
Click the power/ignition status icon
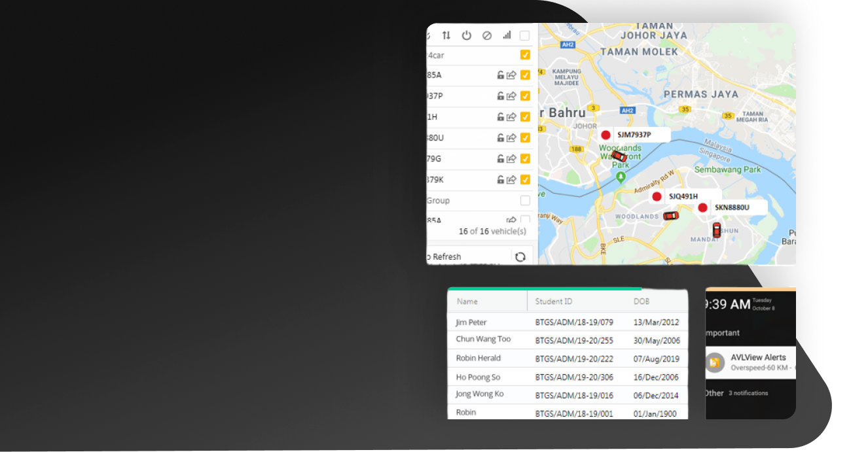point(466,35)
